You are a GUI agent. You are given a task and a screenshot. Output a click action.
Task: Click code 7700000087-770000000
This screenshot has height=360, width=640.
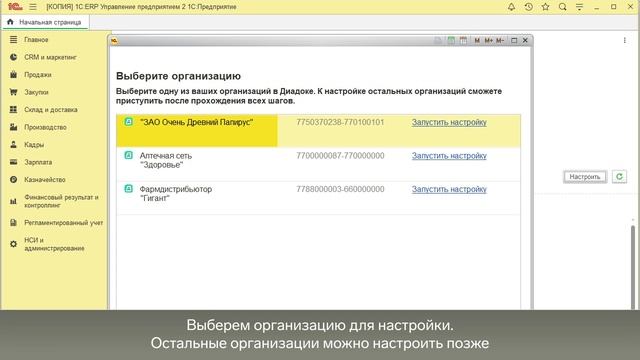pos(340,156)
